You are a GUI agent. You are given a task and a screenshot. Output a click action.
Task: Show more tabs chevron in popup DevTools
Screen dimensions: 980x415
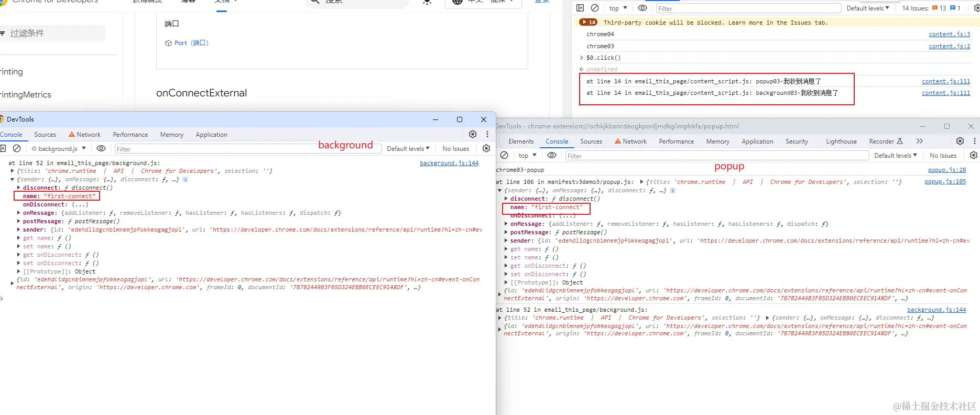(x=919, y=141)
